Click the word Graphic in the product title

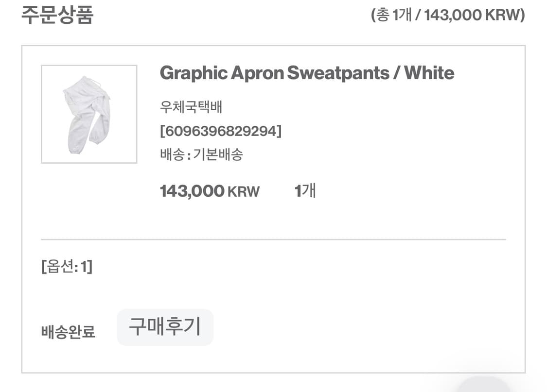pos(194,73)
